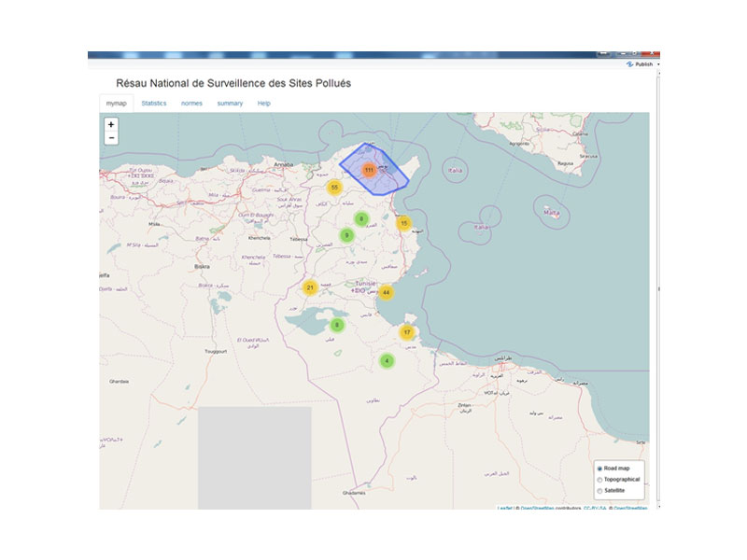Expand the yellow cluster marker 15
The image size is (747, 560).
click(x=403, y=223)
